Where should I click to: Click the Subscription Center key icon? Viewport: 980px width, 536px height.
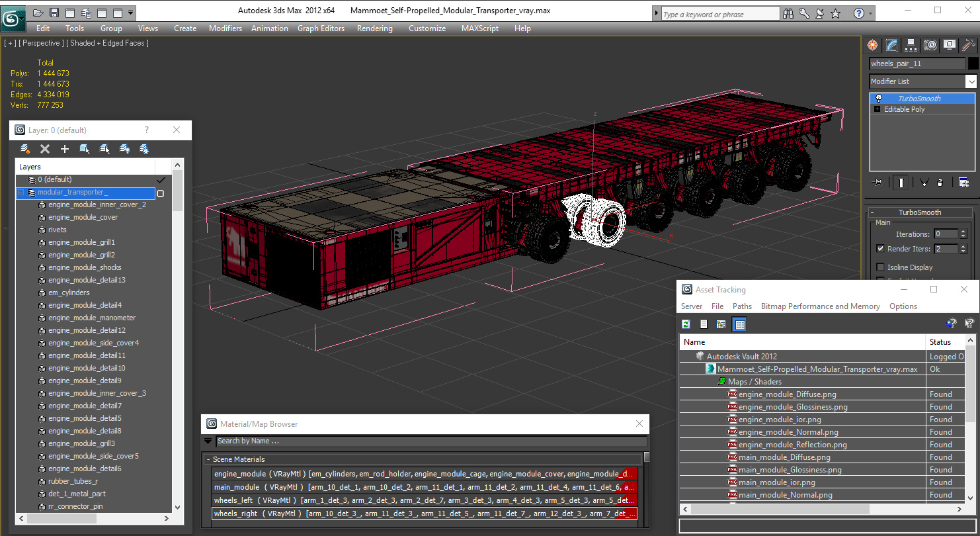click(804, 13)
